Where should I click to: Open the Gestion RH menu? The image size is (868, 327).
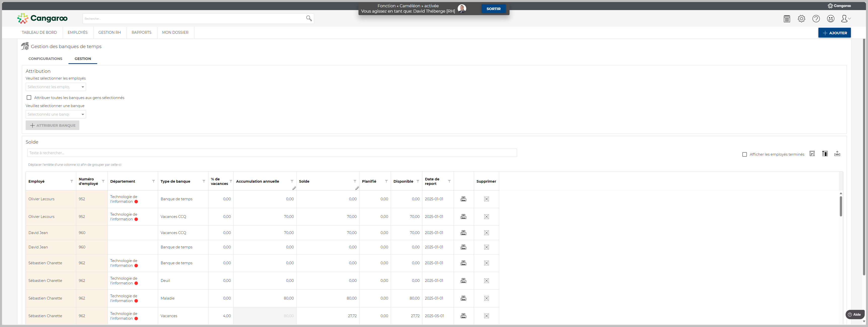tap(109, 32)
